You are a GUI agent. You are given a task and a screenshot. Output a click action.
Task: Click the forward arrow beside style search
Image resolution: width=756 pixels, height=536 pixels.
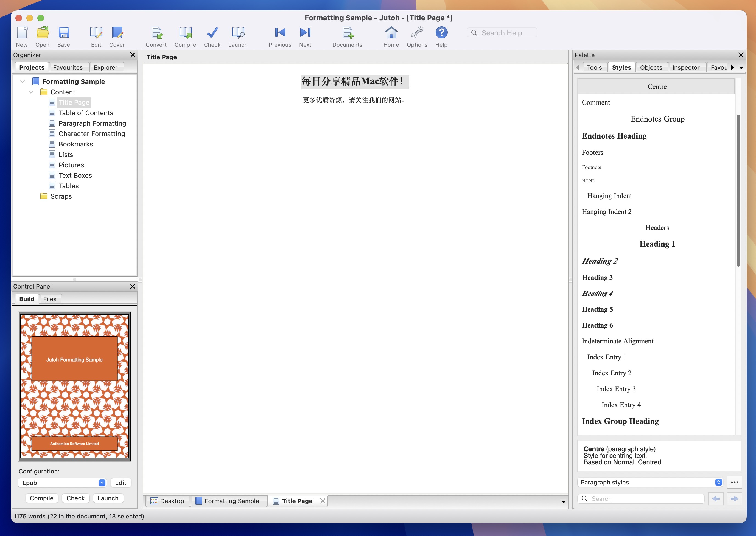[735, 499]
